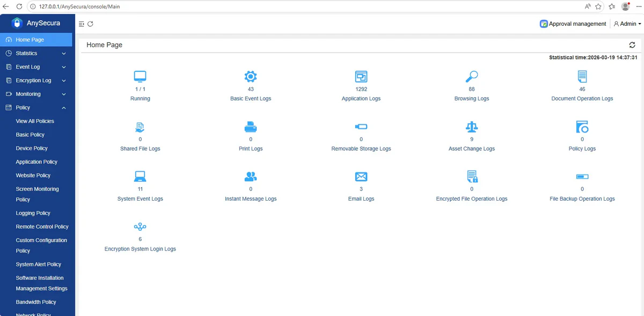Click the Home Page panel heading

104,45
